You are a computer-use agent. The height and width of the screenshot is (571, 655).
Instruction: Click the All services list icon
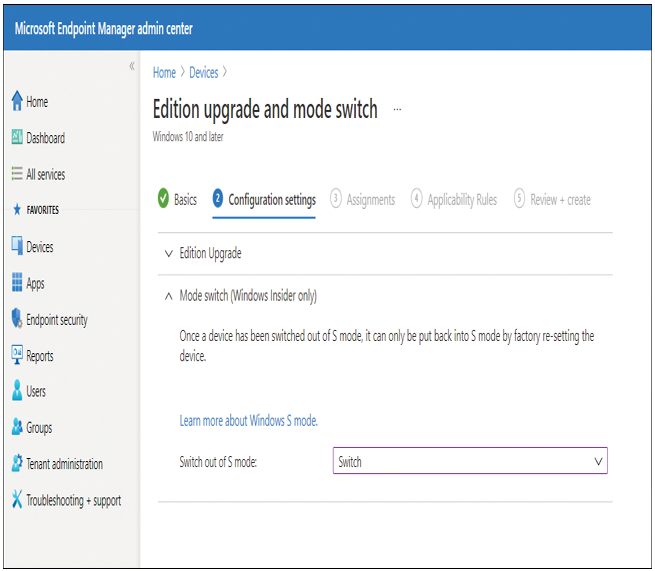[x=17, y=173]
